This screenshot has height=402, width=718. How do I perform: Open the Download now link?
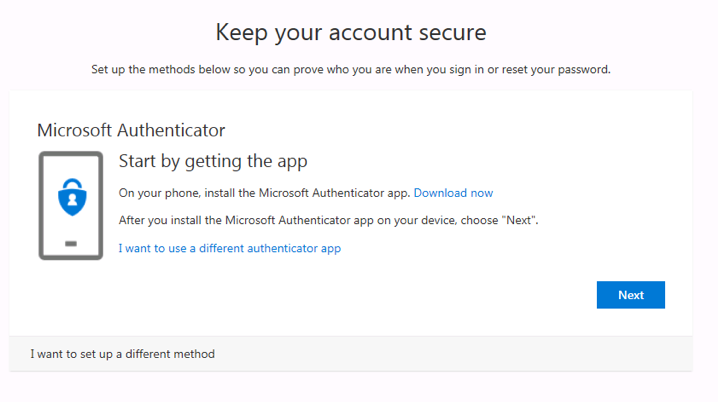click(x=453, y=193)
